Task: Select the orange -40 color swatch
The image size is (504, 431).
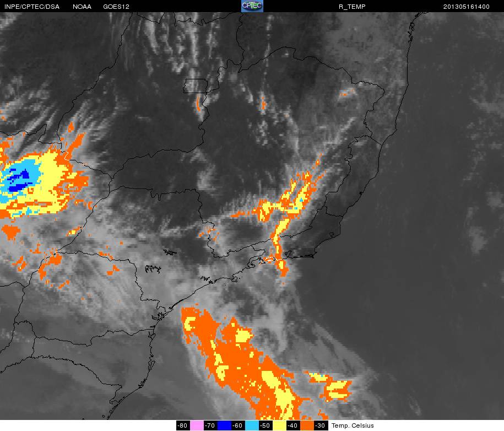Action: point(307,425)
